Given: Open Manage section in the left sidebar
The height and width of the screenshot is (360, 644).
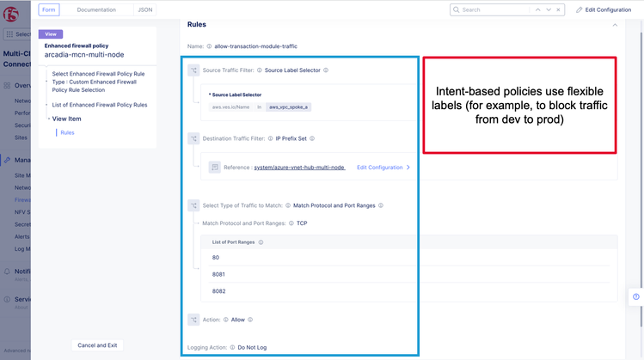Looking at the screenshot, I should [x=17, y=160].
